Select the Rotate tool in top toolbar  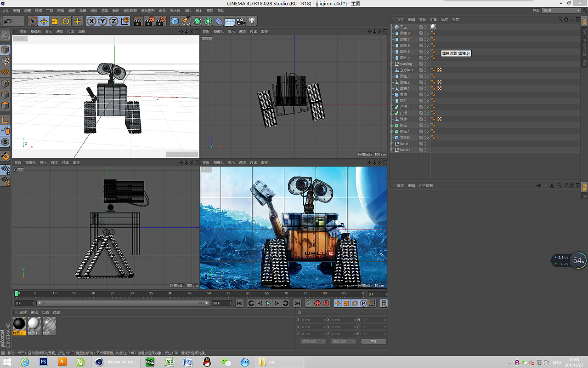point(66,21)
